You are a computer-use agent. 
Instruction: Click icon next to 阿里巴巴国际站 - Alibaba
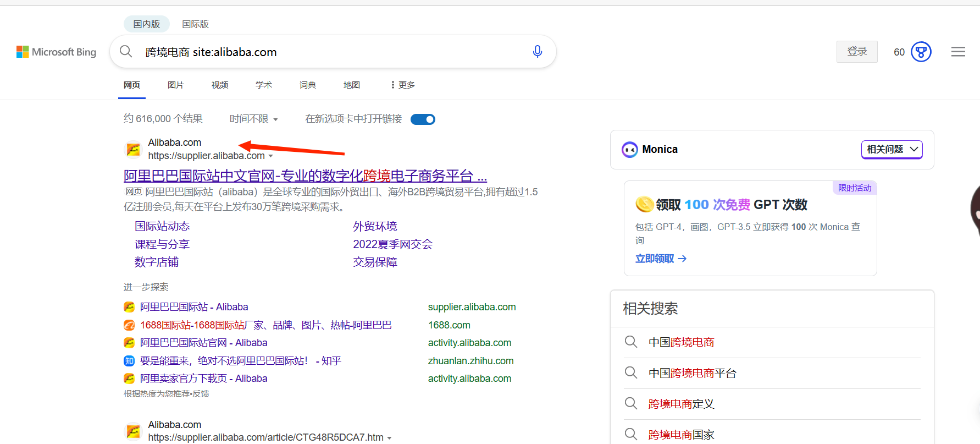click(x=129, y=307)
